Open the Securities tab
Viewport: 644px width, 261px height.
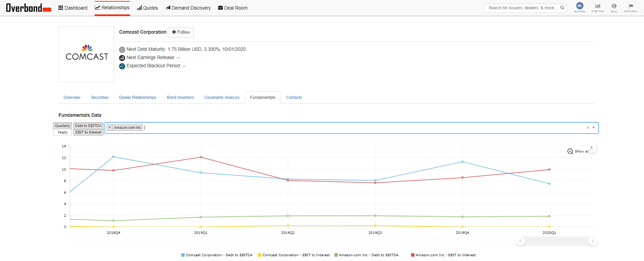100,98
